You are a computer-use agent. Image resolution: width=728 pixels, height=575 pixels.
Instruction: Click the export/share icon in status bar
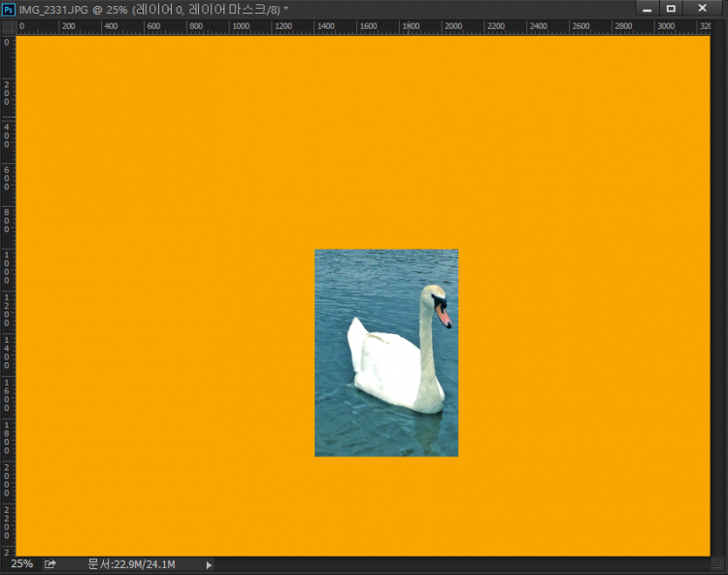tap(50, 564)
